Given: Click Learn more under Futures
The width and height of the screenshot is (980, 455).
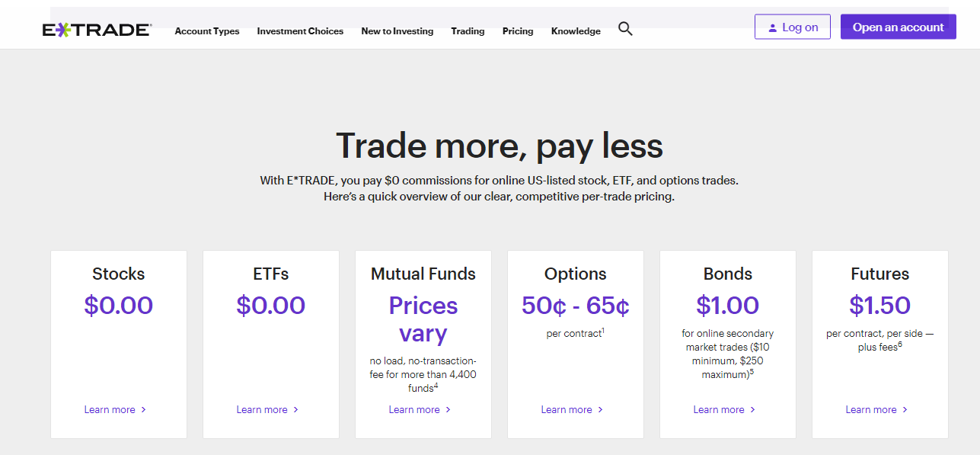Looking at the screenshot, I should point(877,409).
